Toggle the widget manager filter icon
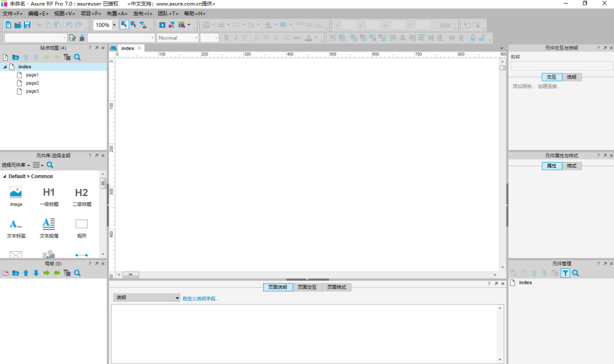614x364 pixels. 565,273
